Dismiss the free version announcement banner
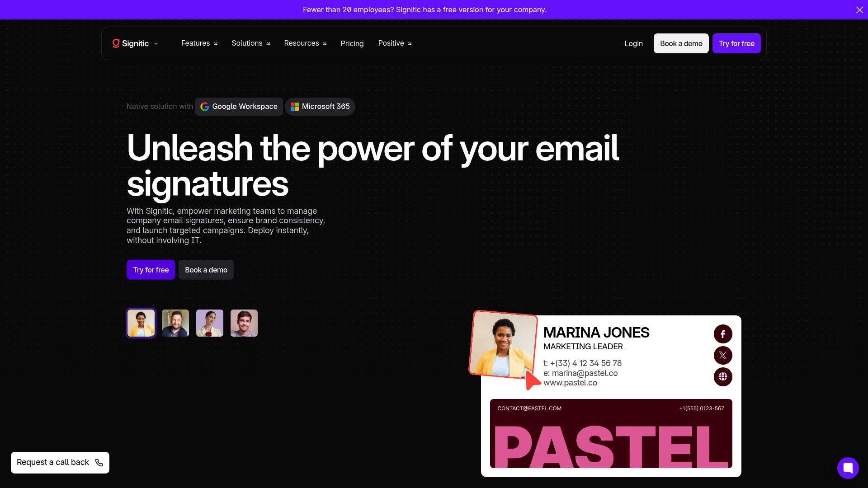 859,10
